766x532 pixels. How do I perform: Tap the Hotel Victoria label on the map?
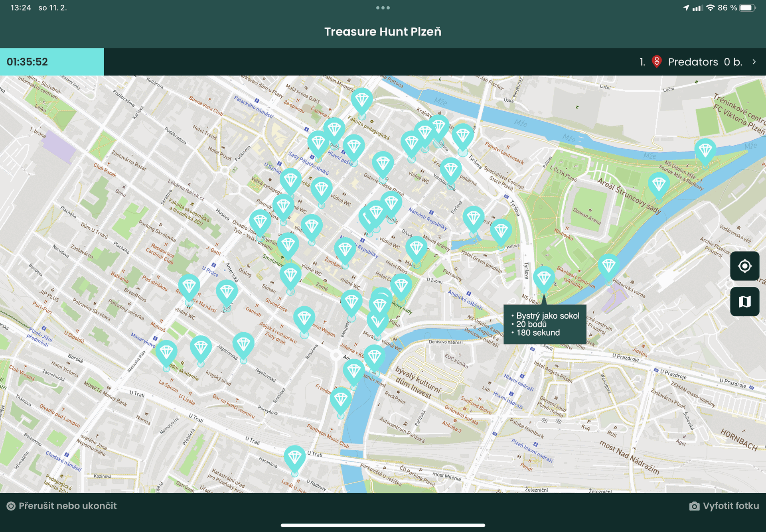click(x=65, y=368)
